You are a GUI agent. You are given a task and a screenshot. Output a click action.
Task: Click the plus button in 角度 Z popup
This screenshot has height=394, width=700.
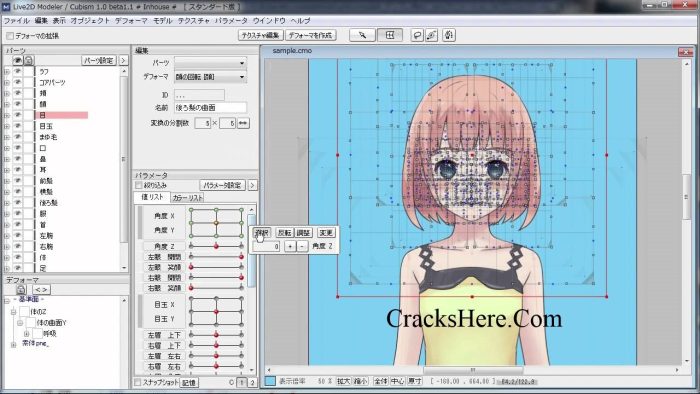pyautogui.click(x=290, y=246)
